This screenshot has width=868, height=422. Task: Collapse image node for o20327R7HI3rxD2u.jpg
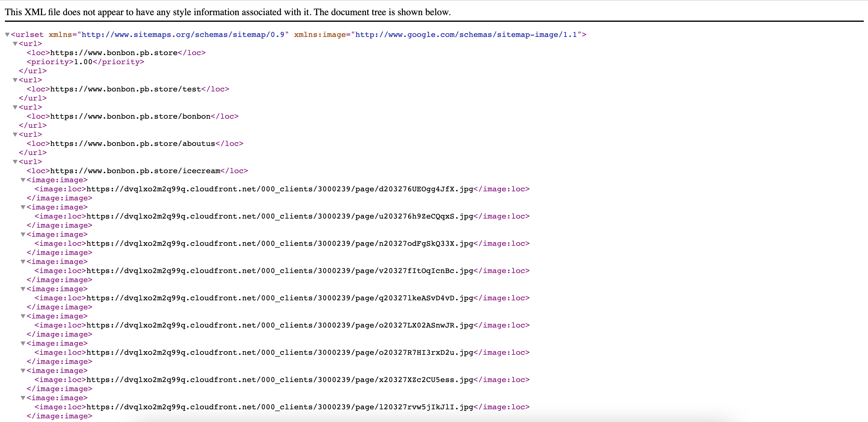[x=23, y=344]
